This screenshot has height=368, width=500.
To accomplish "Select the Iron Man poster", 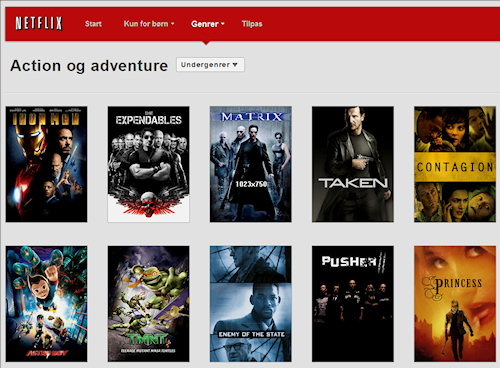I will click(46, 164).
